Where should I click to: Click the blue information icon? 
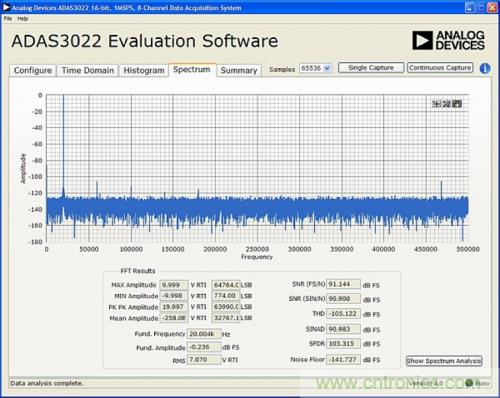[485, 68]
